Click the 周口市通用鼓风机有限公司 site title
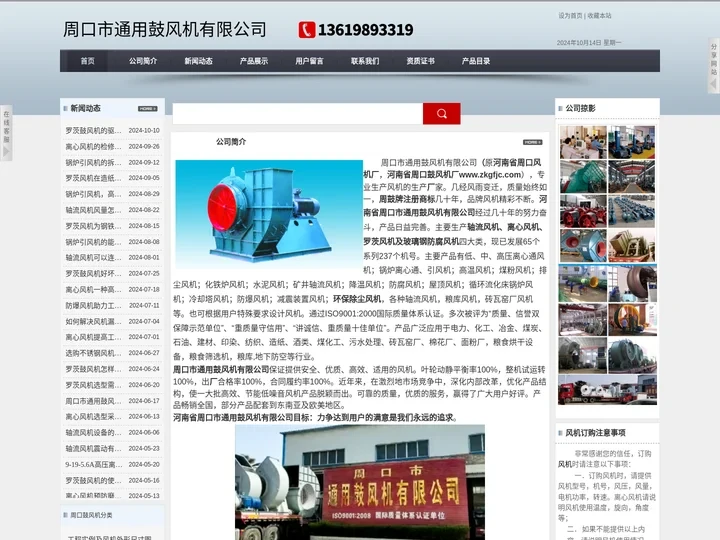This screenshot has width=720, height=540. point(165,29)
